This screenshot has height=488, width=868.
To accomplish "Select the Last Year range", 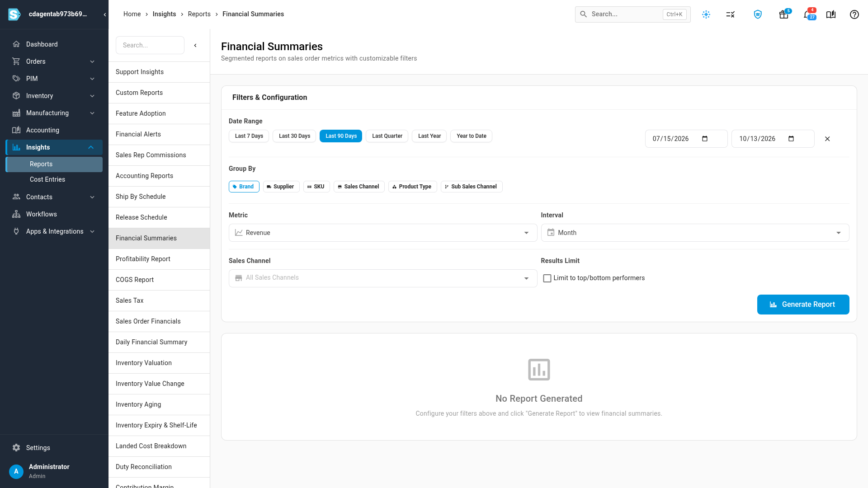I will pos(429,136).
